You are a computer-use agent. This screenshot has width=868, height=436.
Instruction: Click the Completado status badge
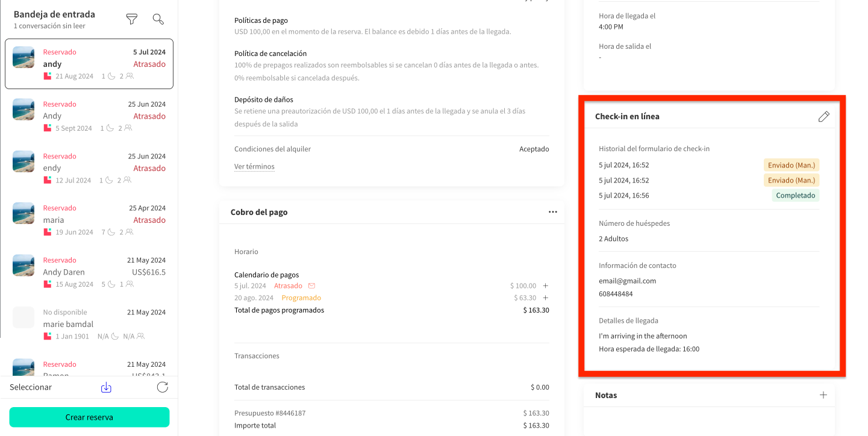[x=795, y=195]
